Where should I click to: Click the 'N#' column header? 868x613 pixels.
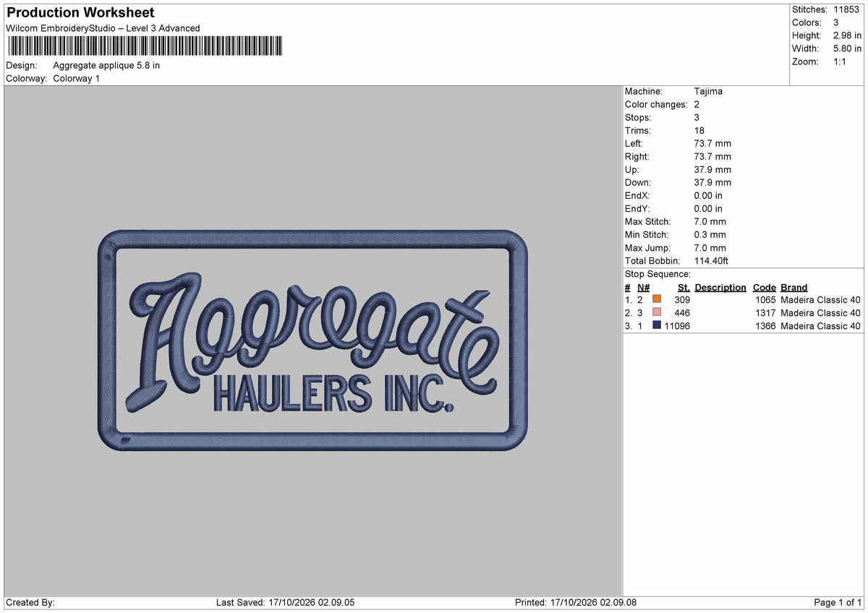tap(643, 287)
